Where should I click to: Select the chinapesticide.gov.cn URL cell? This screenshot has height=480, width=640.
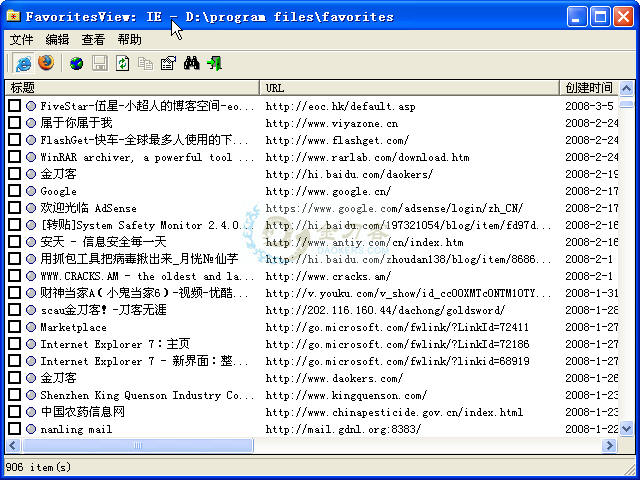394,412
